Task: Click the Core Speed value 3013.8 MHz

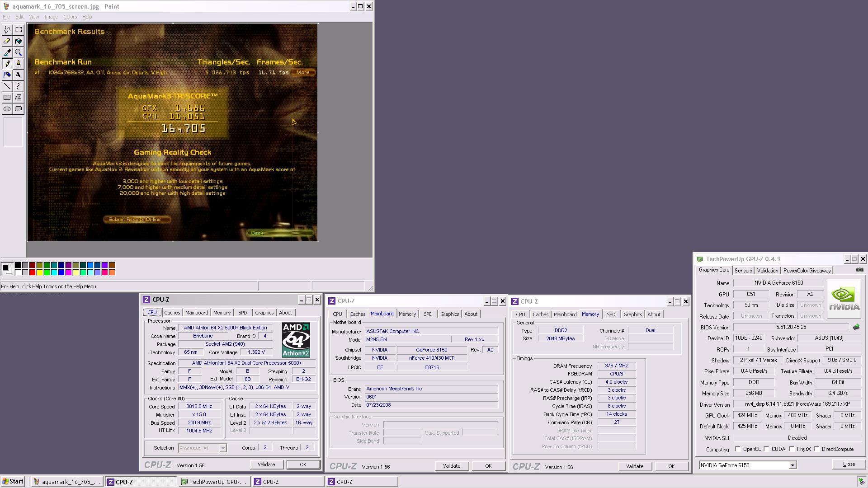Action: click(199, 407)
